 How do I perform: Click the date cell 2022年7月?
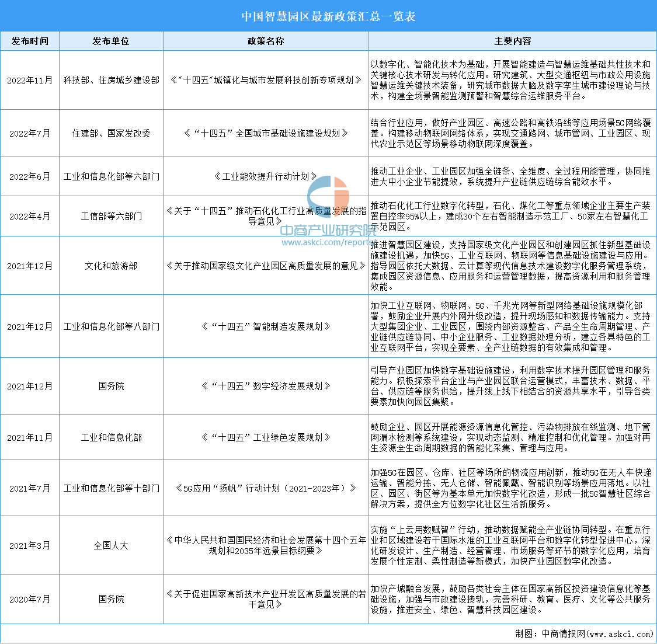[30, 133]
